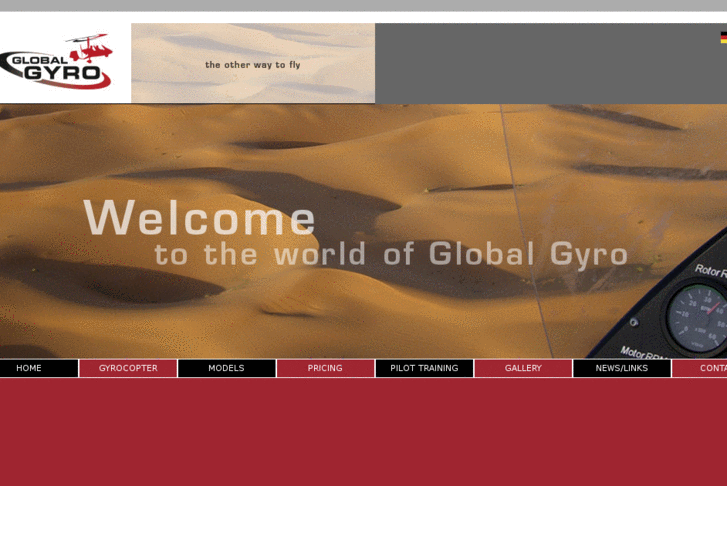Switch language with the German flag icon

click(723, 38)
